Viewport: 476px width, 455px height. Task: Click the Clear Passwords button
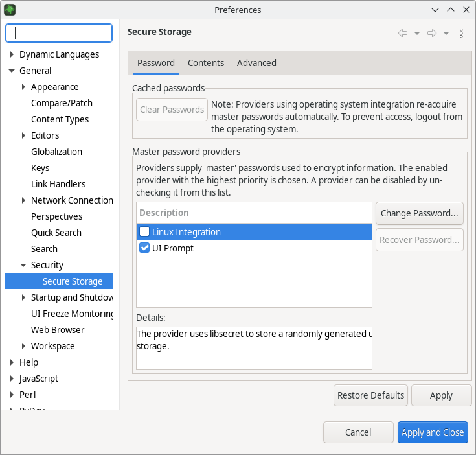172,110
